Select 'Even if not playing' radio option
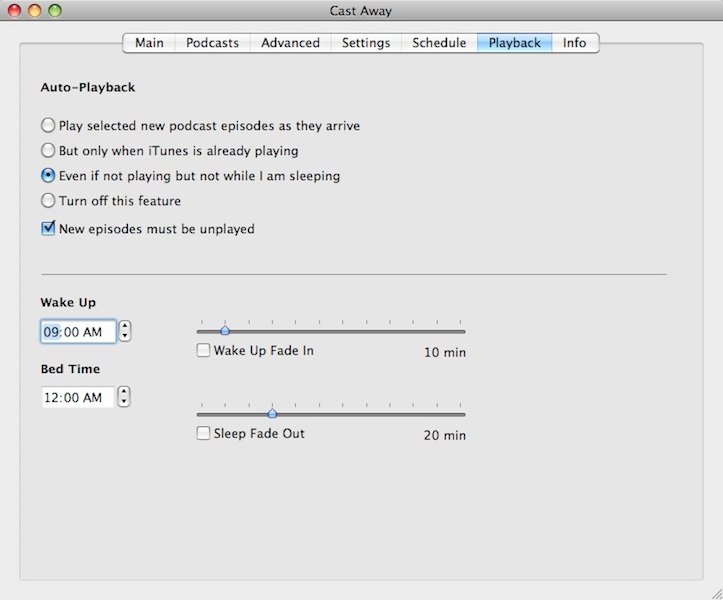 tap(48, 176)
